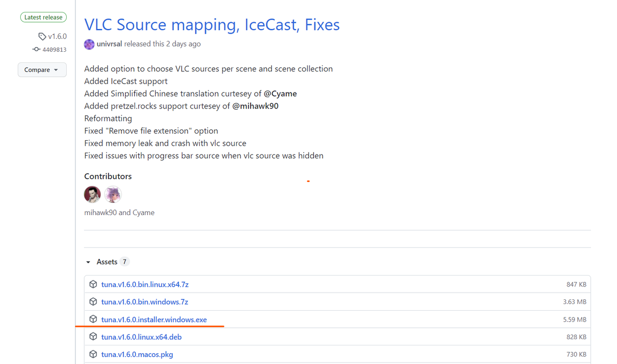The width and height of the screenshot is (617, 364).
Task: Open the univrsal author name link
Action: 109,44
